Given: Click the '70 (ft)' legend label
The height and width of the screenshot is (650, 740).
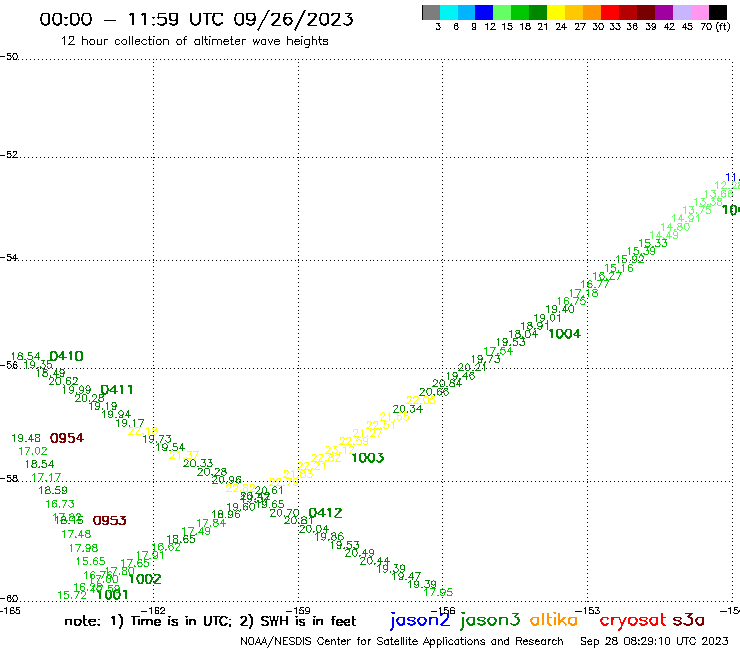Looking at the screenshot, I should pos(715,26).
